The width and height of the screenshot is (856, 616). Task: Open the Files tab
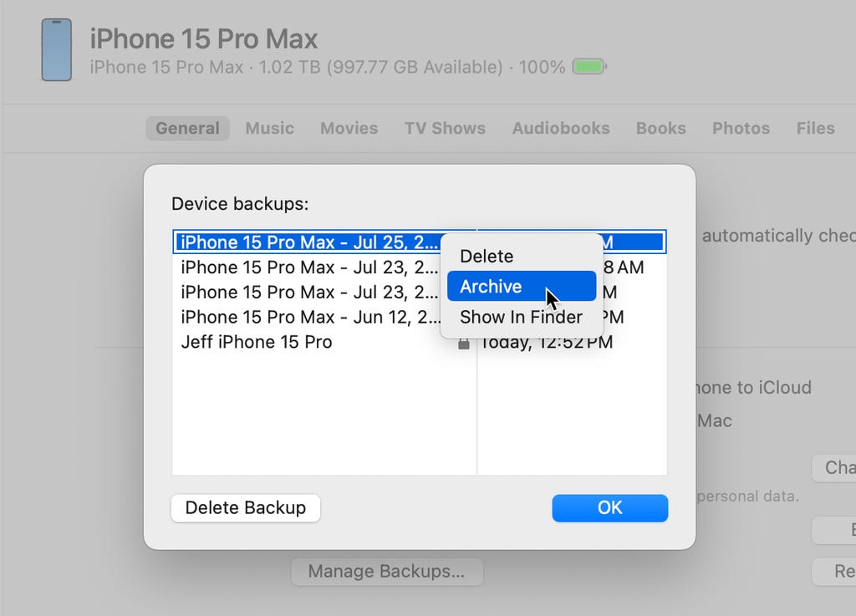tap(815, 128)
